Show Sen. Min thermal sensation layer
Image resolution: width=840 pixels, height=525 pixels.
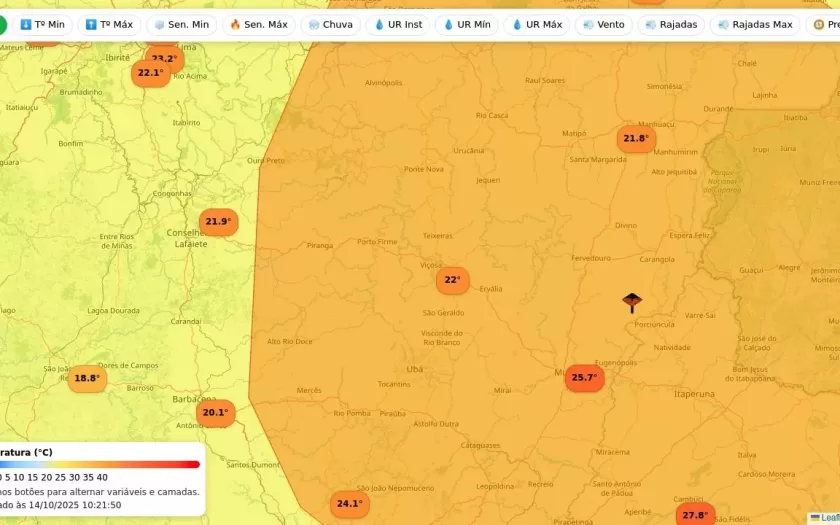tap(181, 24)
